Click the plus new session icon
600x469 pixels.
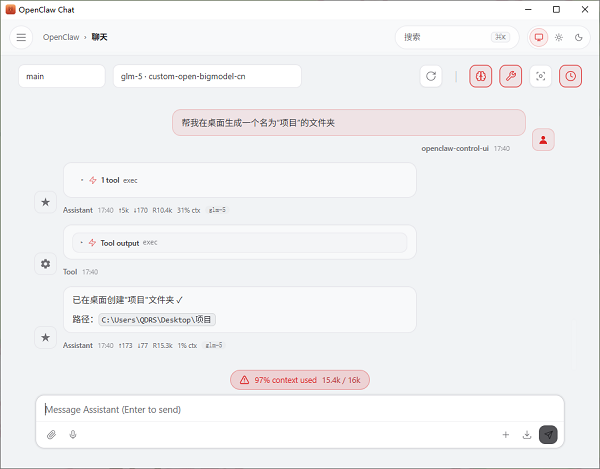(505, 435)
